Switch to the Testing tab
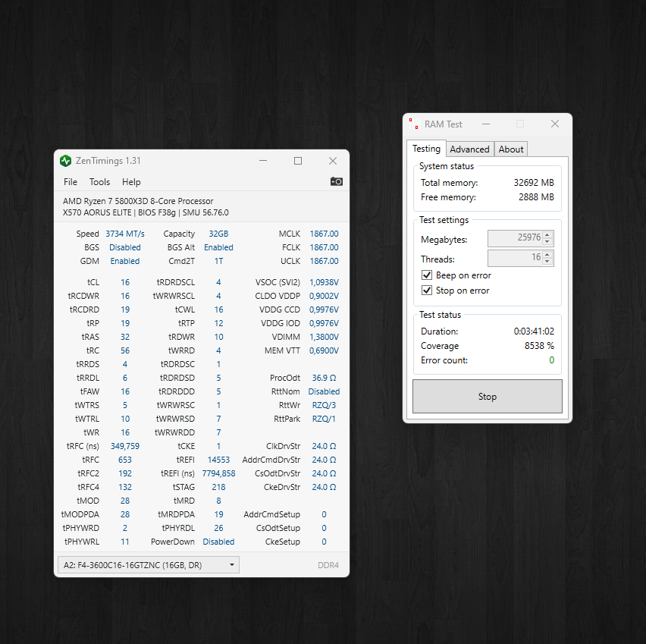Image resolution: width=646 pixels, height=644 pixels. click(426, 149)
